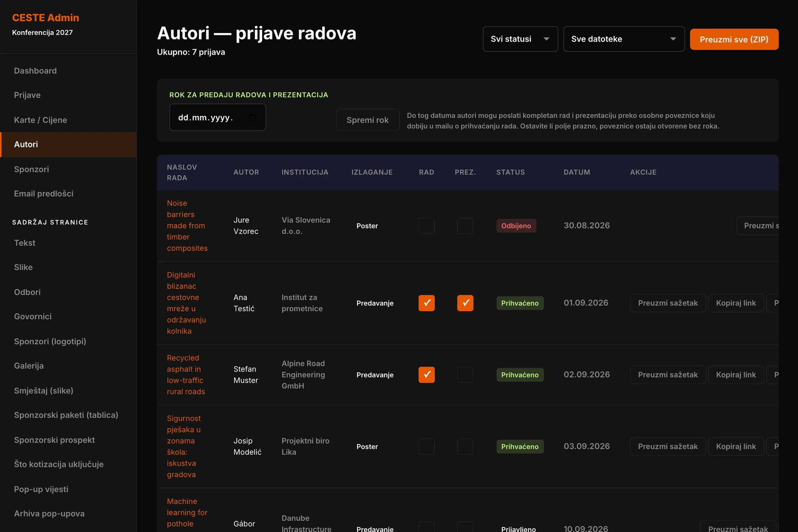Click Kopiraj link for Josip Modelić
The image size is (798, 532).
coord(736,446)
